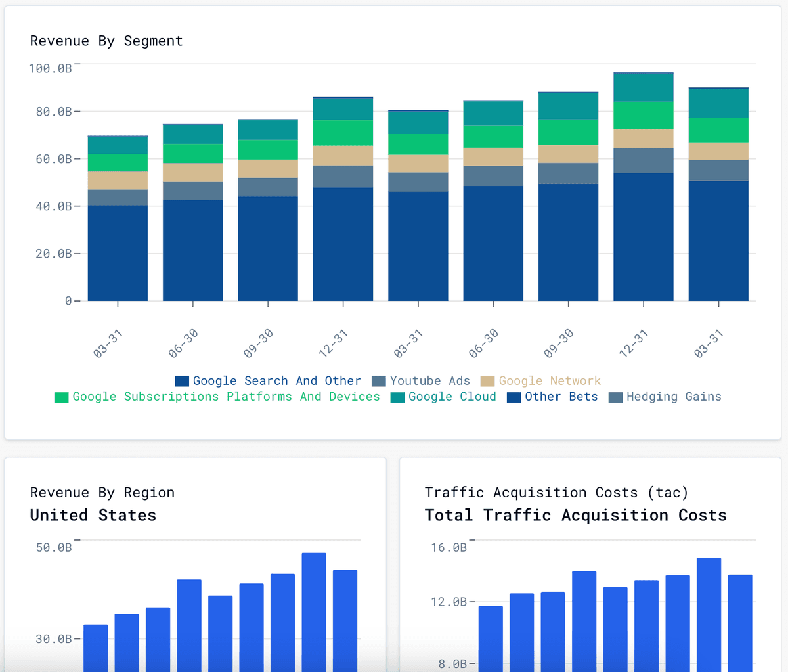The image size is (788, 672).
Task: Click the 16.0B axis label in TAC chart
Action: coord(449,547)
